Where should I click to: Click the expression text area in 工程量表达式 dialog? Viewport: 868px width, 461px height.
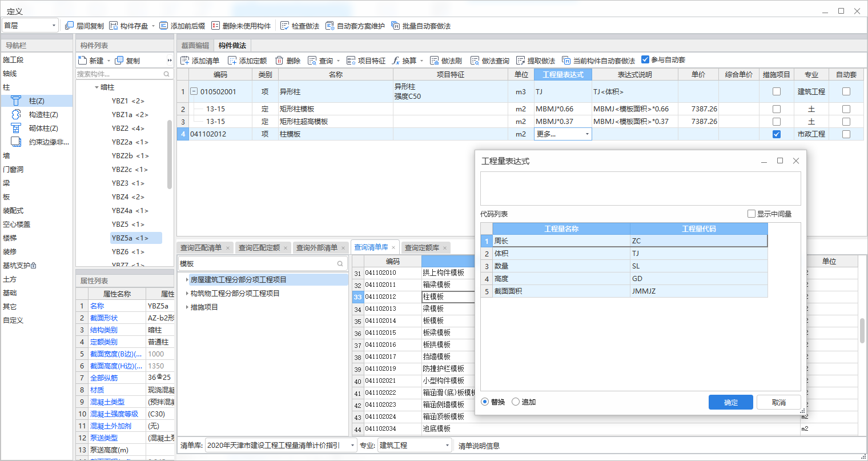point(640,188)
